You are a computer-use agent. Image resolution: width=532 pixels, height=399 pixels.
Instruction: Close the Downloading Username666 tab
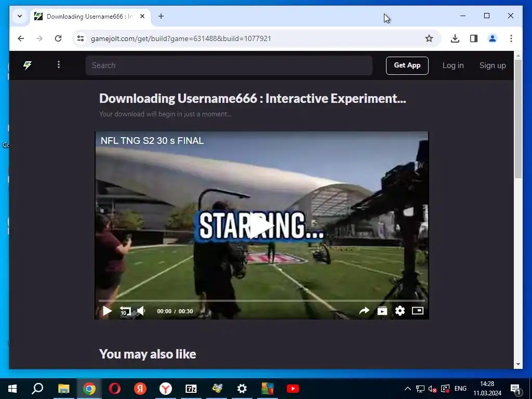tap(142, 16)
